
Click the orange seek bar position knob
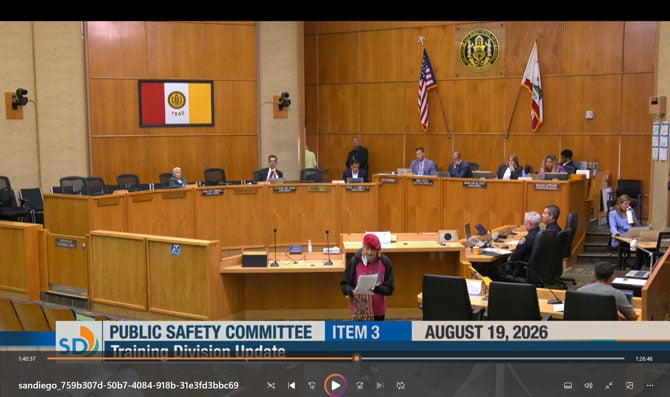356,359
